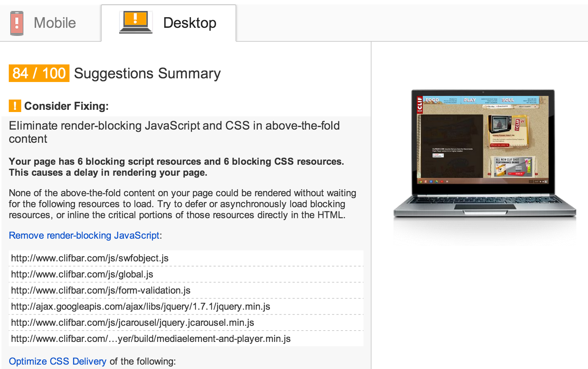Viewport: 588px width, 369px height.
Task: Click the orange laptop warning icon
Action: 136,22
